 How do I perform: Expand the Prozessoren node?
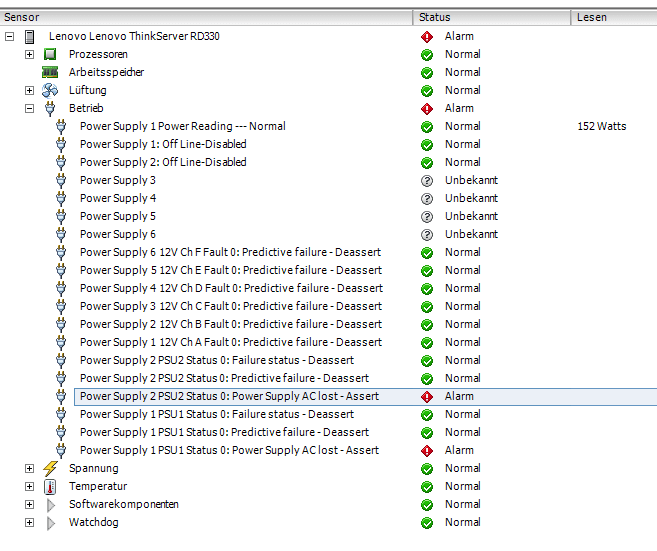coord(29,54)
